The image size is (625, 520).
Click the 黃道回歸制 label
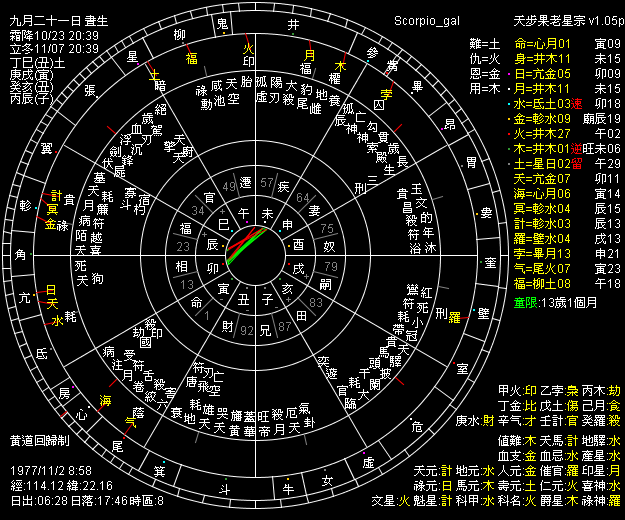[42, 439]
